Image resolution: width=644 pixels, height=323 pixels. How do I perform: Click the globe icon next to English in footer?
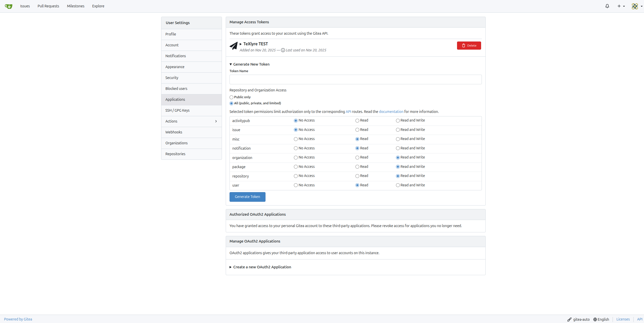pyautogui.click(x=596, y=319)
